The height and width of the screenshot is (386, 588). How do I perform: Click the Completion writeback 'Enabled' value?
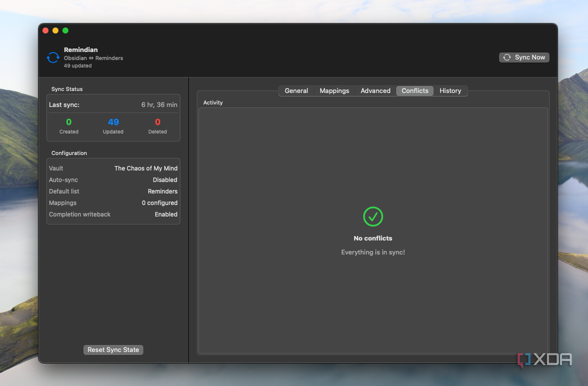[x=166, y=214]
